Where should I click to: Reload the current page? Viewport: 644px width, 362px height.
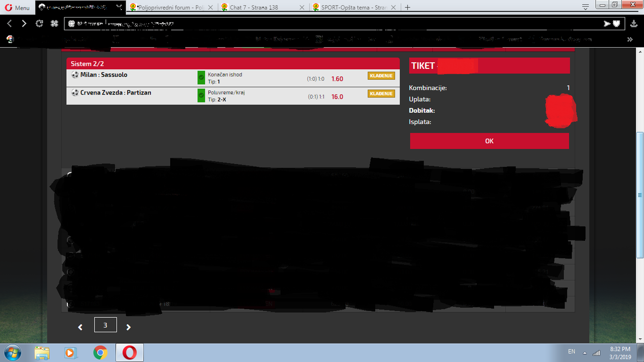click(39, 24)
